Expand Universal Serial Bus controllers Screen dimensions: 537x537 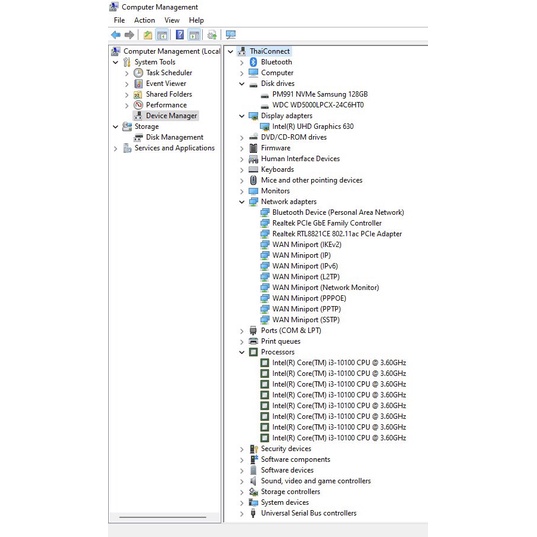tap(242, 514)
